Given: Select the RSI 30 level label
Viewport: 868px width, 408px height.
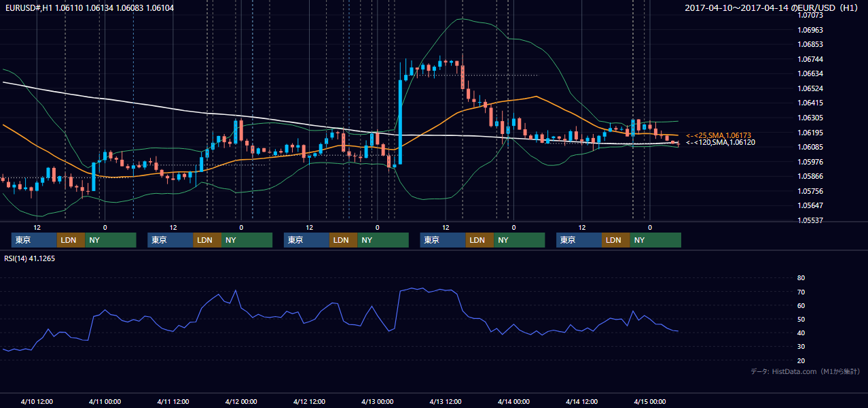Looking at the screenshot, I should pyautogui.click(x=801, y=347).
